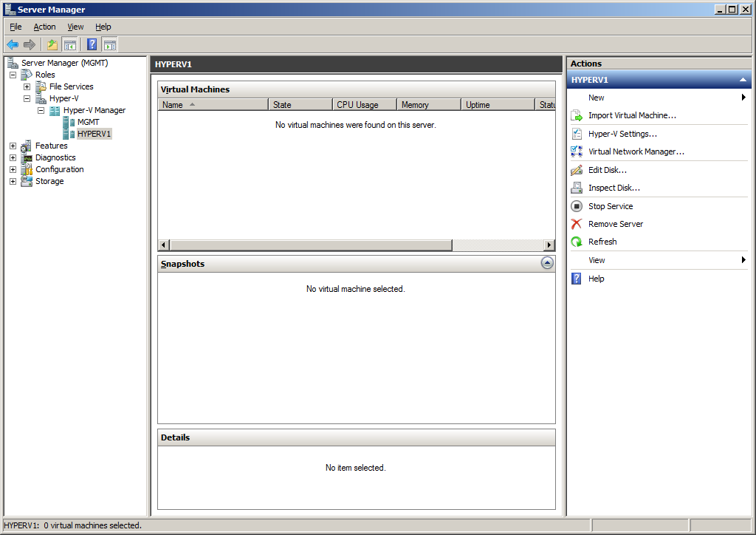This screenshot has width=756, height=535.
Task: Click the horizontal scrollbar right arrow
Action: 549,245
